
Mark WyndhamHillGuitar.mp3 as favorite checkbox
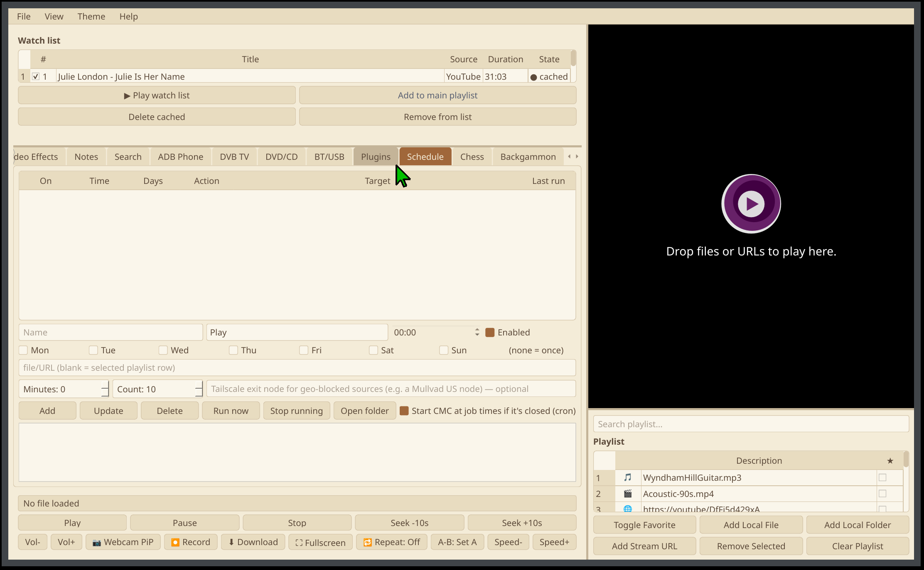coord(882,477)
